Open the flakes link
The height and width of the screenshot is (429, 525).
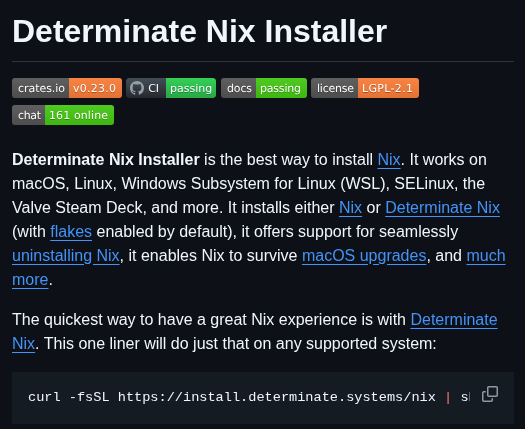click(x=71, y=232)
